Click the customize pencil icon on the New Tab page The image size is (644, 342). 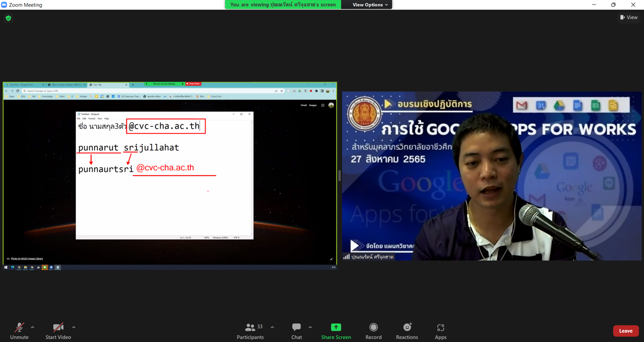[x=331, y=259]
